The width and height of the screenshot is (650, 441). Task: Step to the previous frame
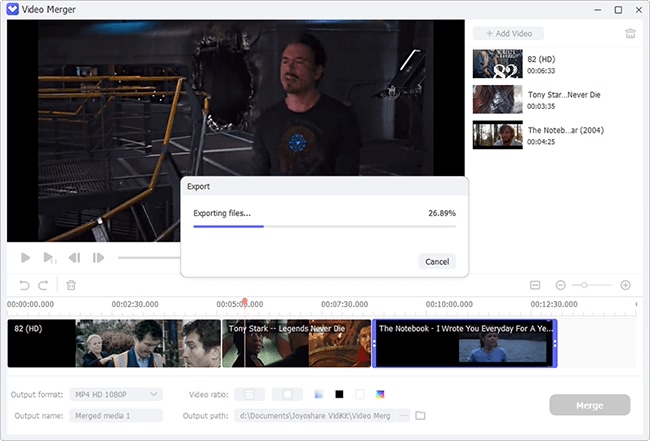(75, 258)
